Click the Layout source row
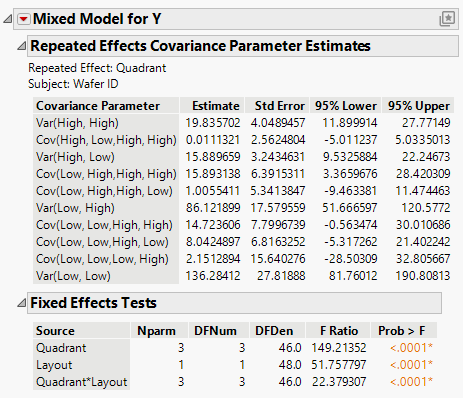The height and width of the screenshot is (398, 463). [54, 365]
